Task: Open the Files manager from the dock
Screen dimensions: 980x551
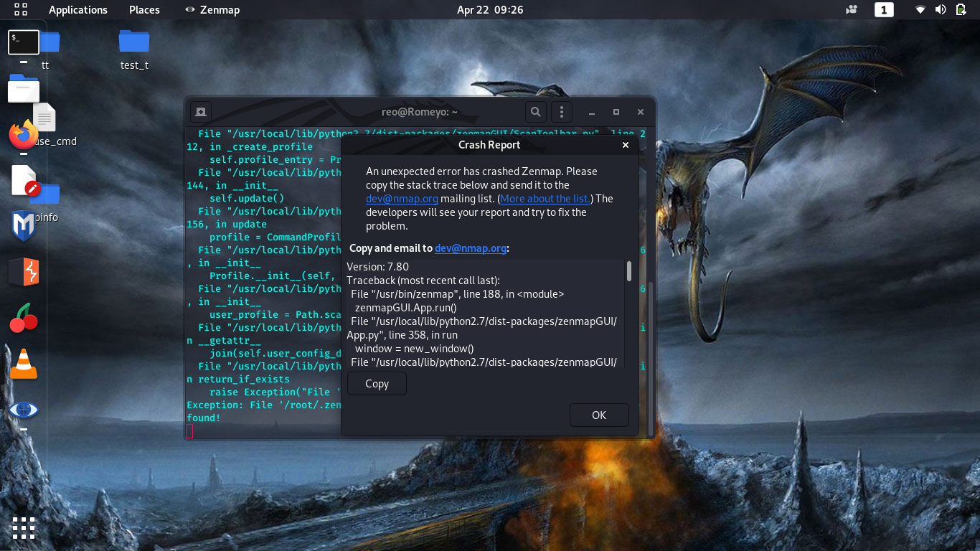Action: (x=24, y=88)
